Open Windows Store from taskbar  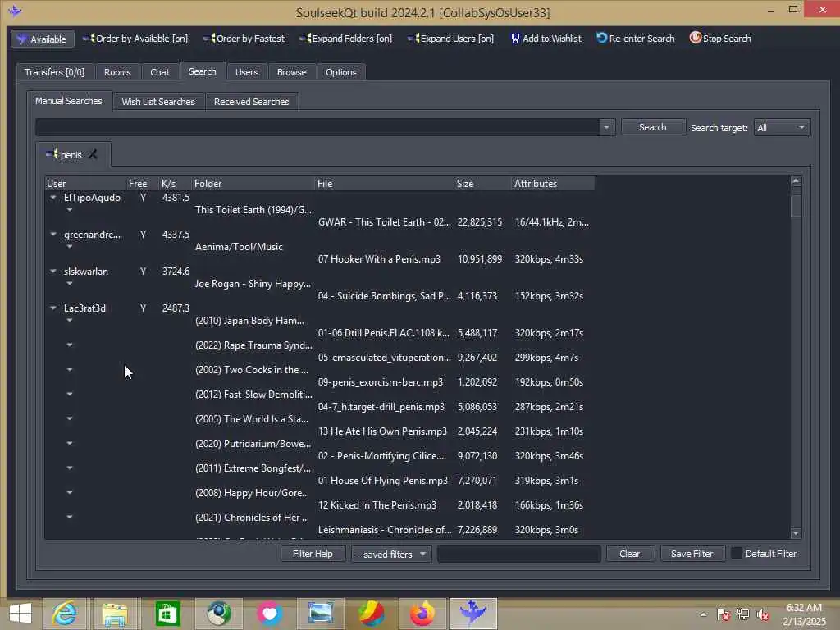167,614
